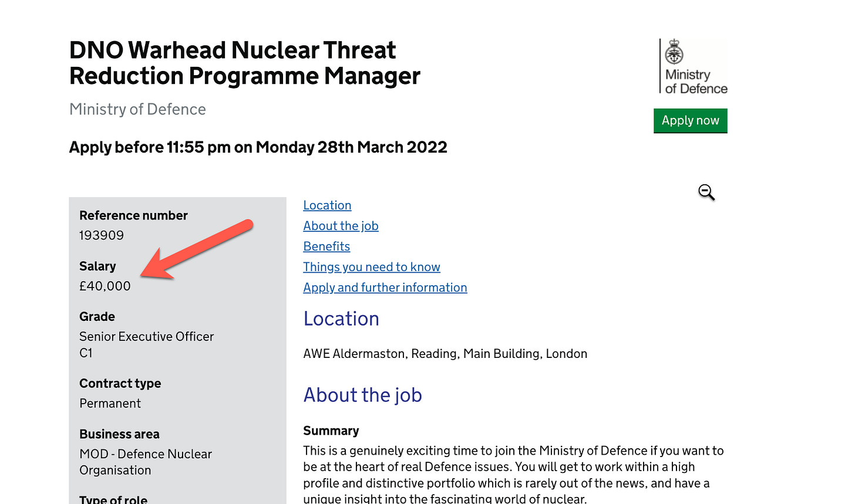The height and width of the screenshot is (504, 855).
Task: Click the C1 grade value
Action: [x=86, y=353]
